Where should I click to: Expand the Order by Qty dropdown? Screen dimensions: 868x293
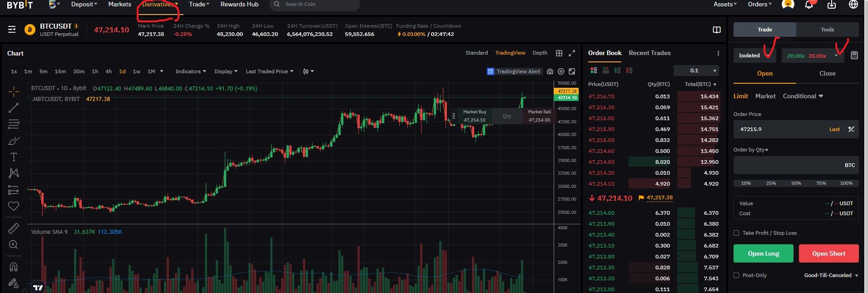(751, 150)
